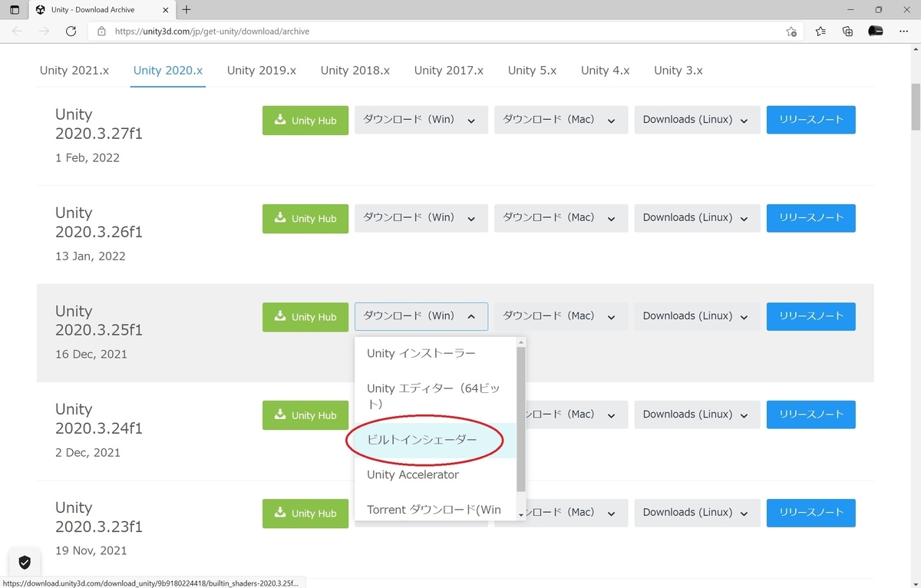Close the Unity Download Archive tab
Viewport: 921px width, 588px height.
[x=165, y=10]
